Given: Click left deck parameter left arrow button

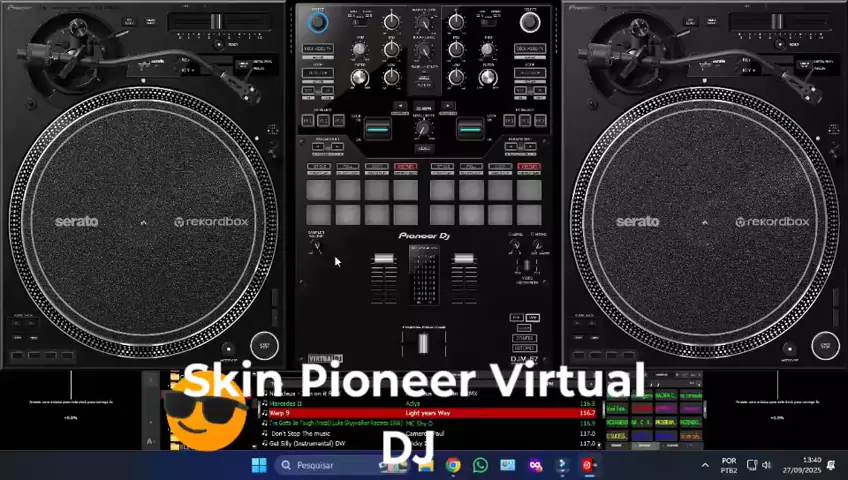Looking at the screenshot, I should [319, 146].
